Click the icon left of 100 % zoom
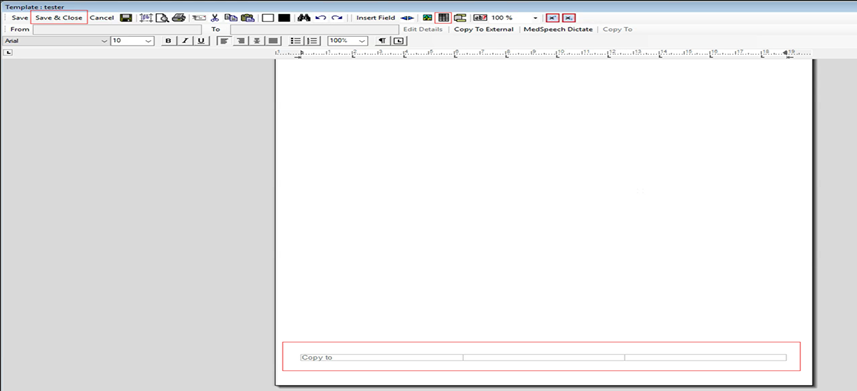Screen dimensions: 857x391 click(480, 18)
